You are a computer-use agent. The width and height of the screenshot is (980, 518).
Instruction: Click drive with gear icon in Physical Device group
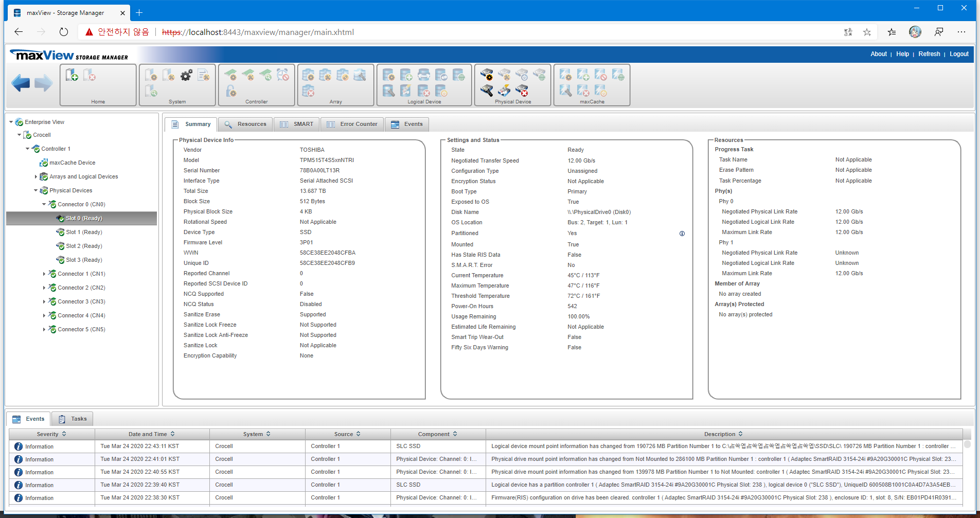click(x=487, y=75)
